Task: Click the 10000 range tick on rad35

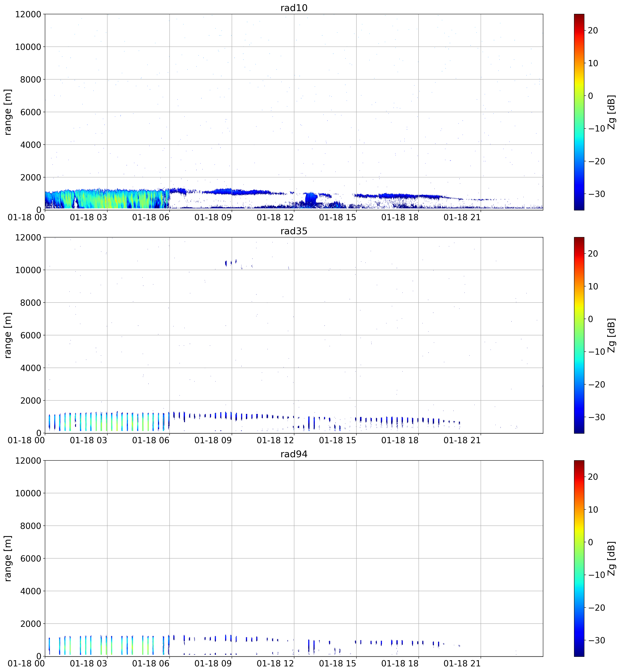Action: tap(28, 270)
